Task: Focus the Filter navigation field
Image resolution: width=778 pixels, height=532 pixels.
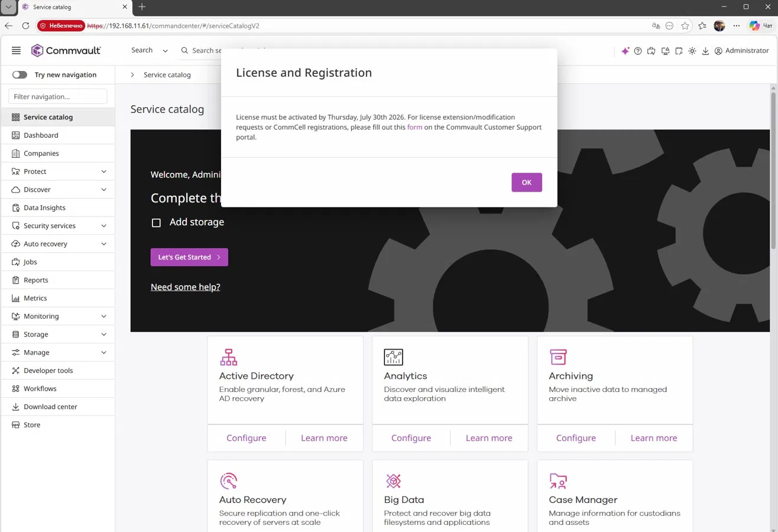Action: [x=58, y=96]
